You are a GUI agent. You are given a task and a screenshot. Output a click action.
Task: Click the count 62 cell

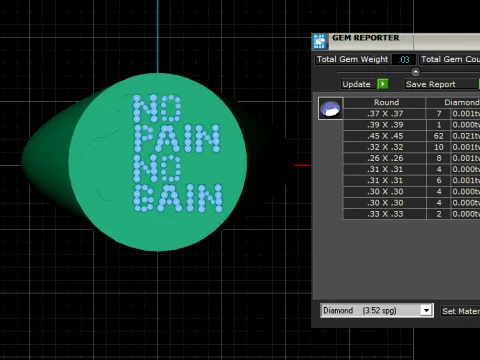[x=439, y=136]
